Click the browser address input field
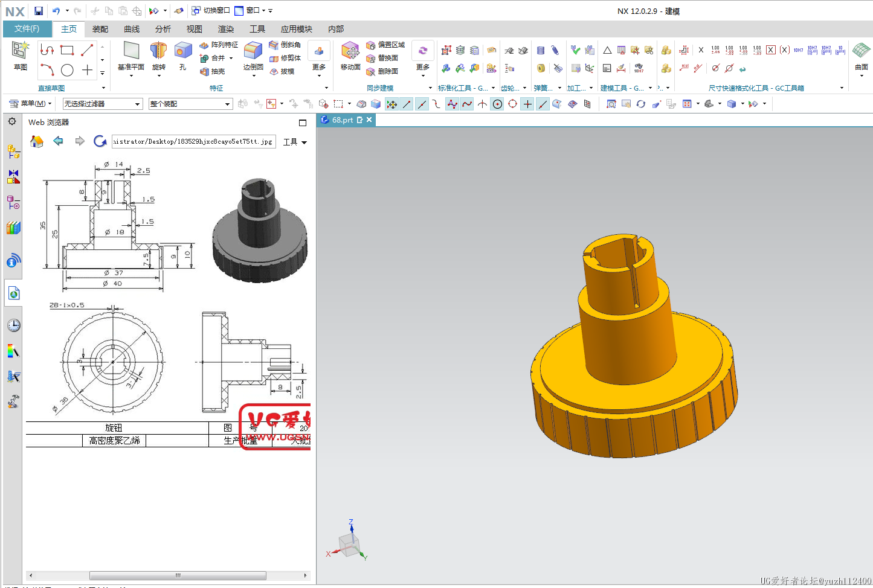Image resolution: width=873 pixels, height=588 pixels. point(193,142)
